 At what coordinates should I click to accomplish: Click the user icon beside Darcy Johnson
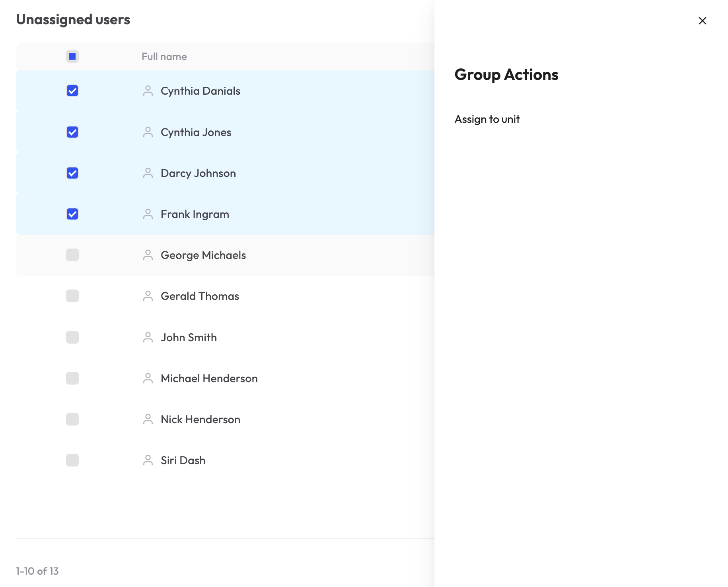tap(148, 173)
